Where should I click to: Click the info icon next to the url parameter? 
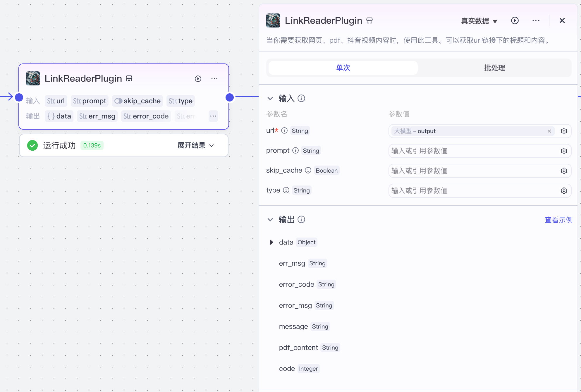284,130
